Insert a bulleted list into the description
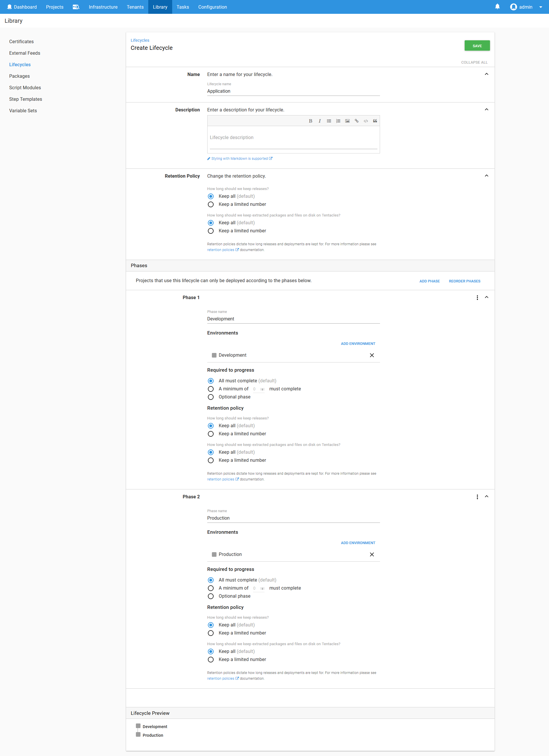The image size is (549, 756). click(x=329, y=121)
